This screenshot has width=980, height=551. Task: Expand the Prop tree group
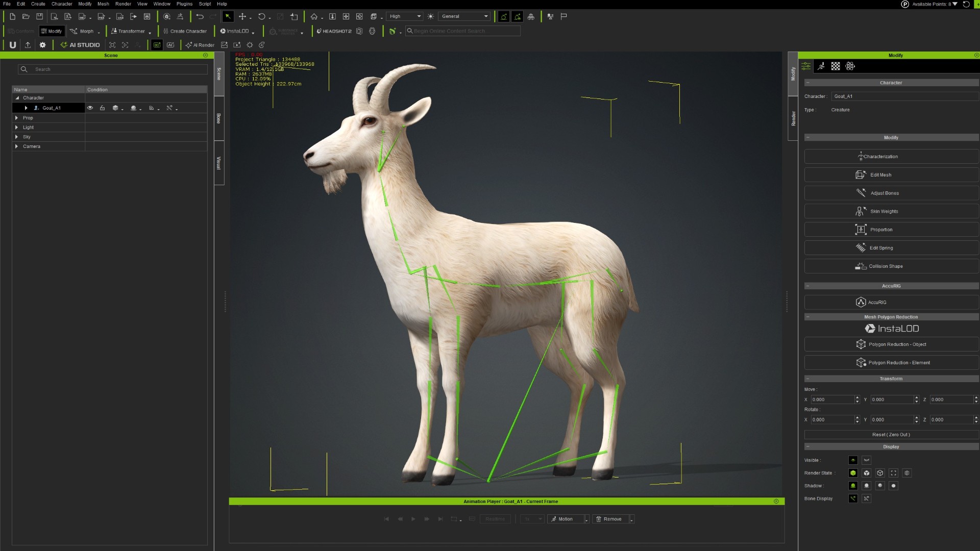pyautogui.click(x=17, y=118)
